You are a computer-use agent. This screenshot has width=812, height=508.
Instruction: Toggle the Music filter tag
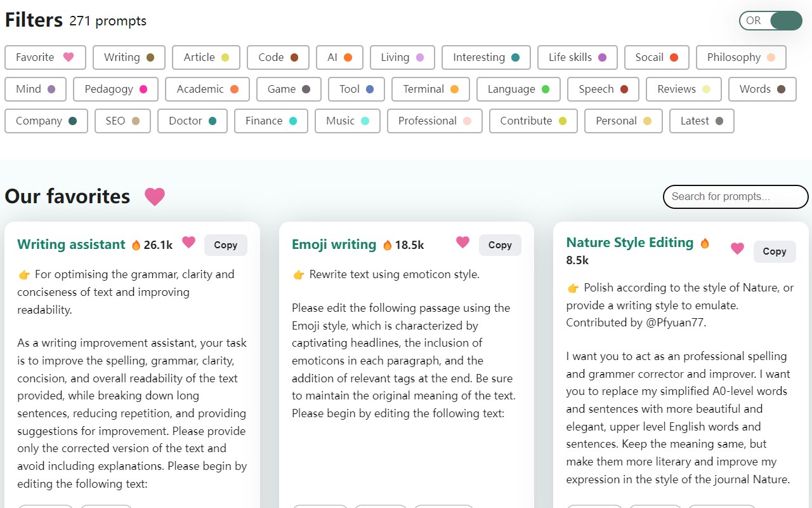(x=347, y=121)
